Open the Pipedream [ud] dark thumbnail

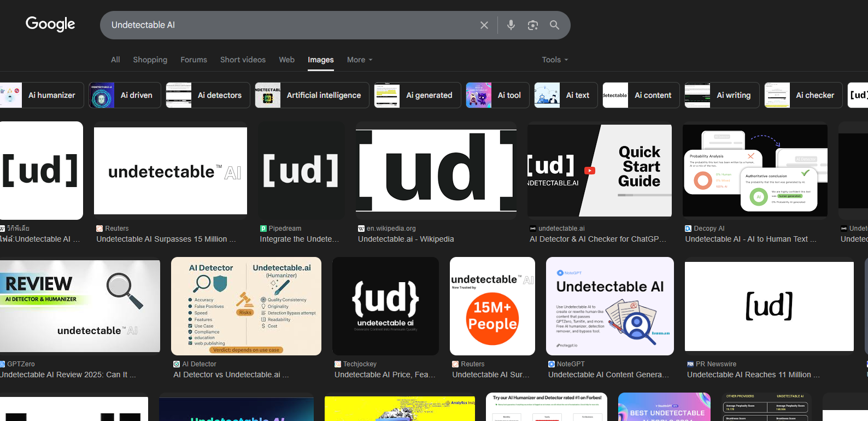click(301, 171)
